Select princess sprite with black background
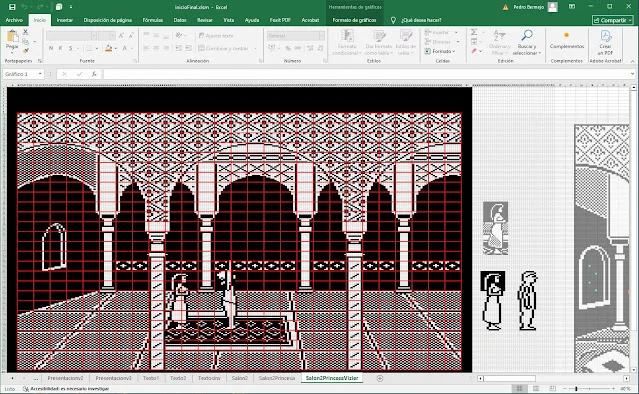Image resolution: width=639 pixels, height=394 pixels. coord(493,300)
